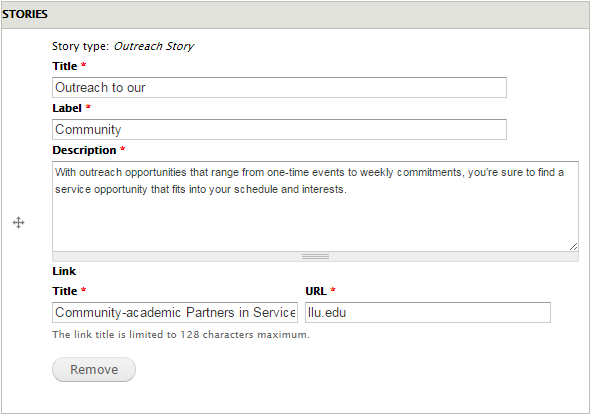Click inside the Description text area
The width and height of the screenshot is (591, 415).
coord(315,207)
